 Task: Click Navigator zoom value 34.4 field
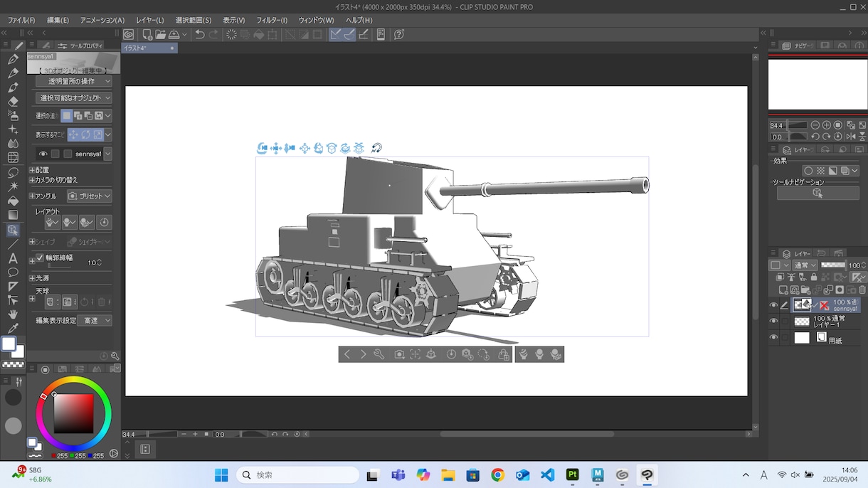(x=778, y=125)
